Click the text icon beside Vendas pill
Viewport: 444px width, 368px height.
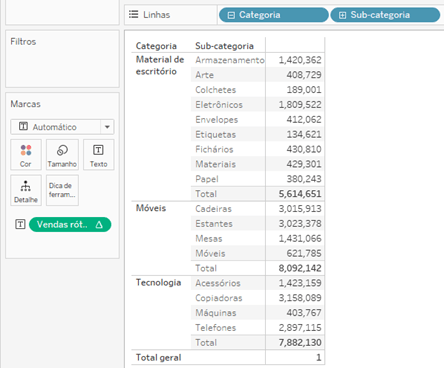(20, 224)
